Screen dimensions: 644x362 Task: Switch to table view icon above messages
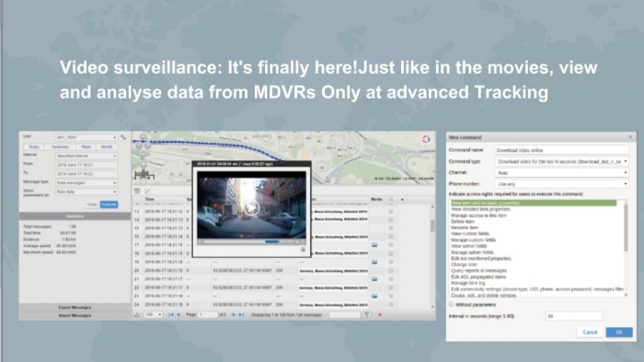tap(137, 191)
